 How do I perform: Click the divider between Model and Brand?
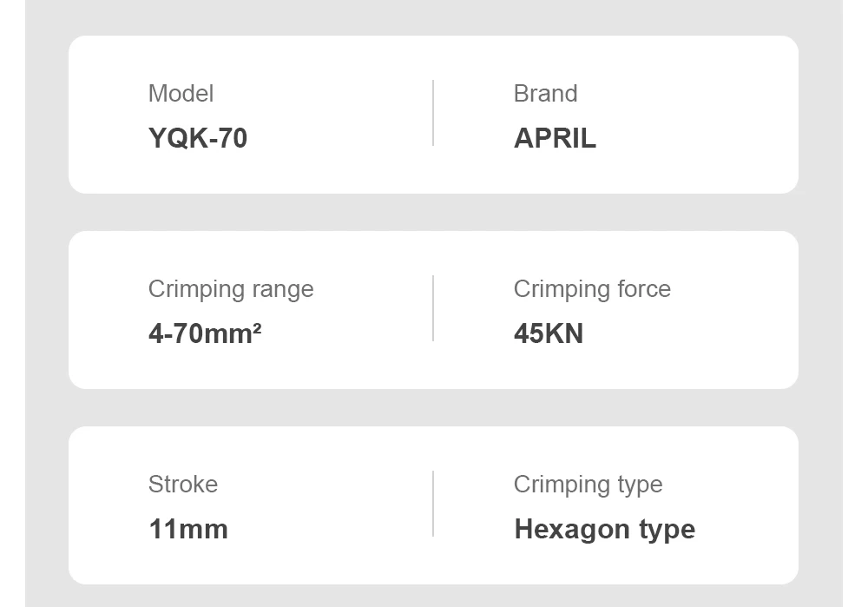pyautogui.click(x=433, y=113)
